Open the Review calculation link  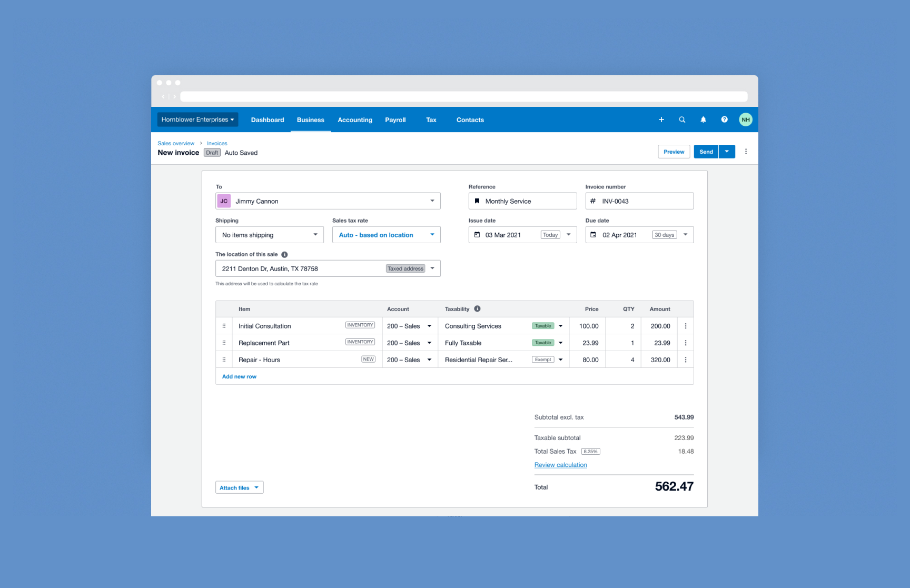(560, 465)
